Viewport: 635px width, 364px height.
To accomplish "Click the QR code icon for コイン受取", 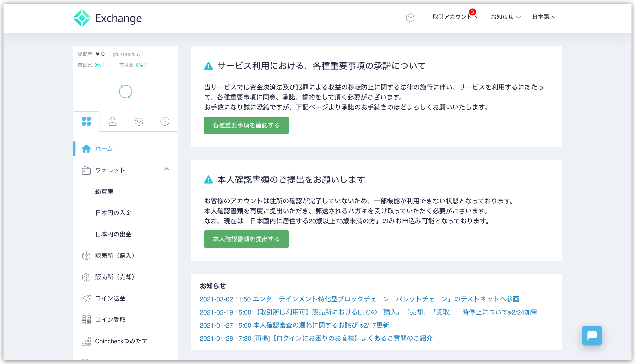I will point(86,319).
